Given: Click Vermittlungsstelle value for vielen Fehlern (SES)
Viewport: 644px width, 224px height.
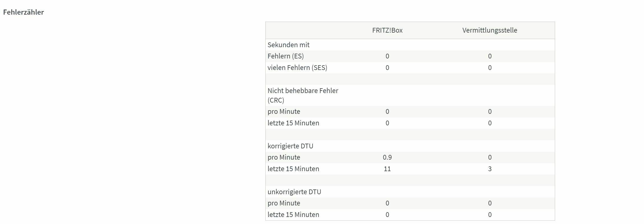Looking at the screenshot, I should pos(490,68).
